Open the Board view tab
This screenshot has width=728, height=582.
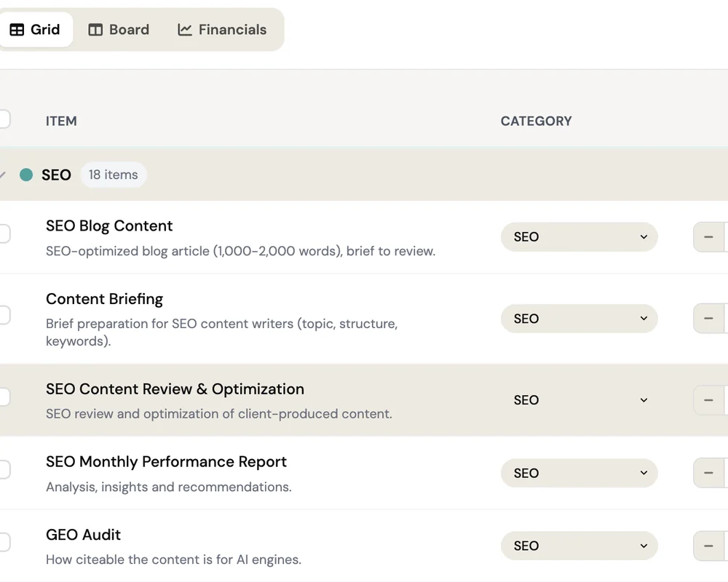click(119, 30)
